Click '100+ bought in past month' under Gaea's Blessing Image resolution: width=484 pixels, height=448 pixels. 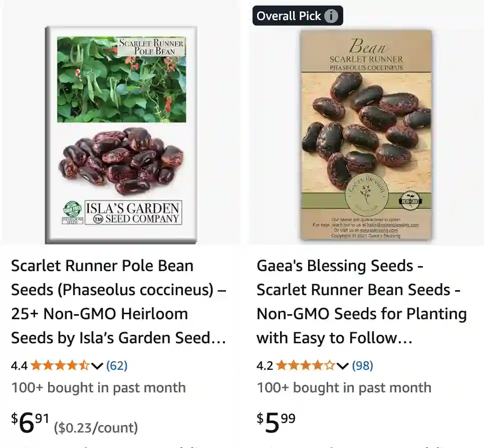point(344,387)
